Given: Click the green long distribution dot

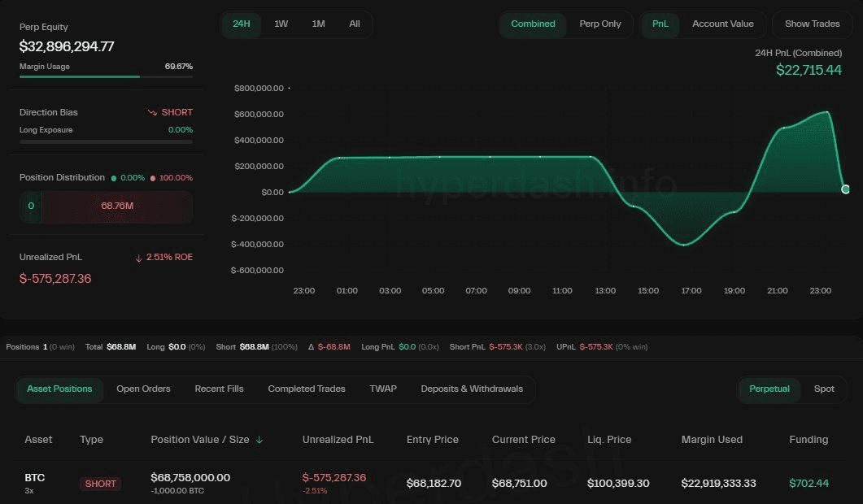Looking at the screenshot, I should 114,178.
